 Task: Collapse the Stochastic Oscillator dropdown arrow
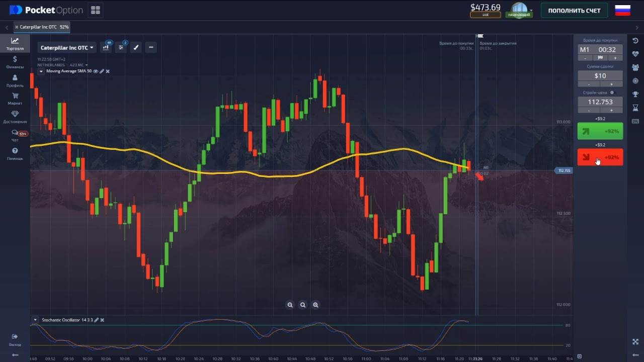pyautogui.click(x=35, y=320)
